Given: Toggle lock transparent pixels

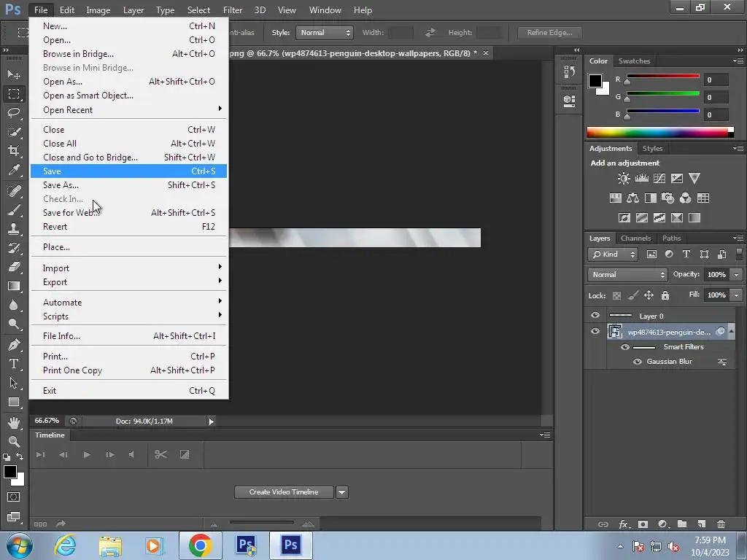Looking at the screenshot, I should click(x=616, y=296).
